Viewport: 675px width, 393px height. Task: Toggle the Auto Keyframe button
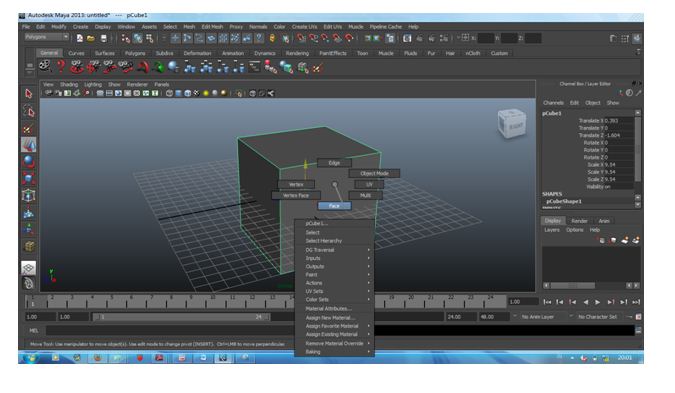click(x=629, y=317)
